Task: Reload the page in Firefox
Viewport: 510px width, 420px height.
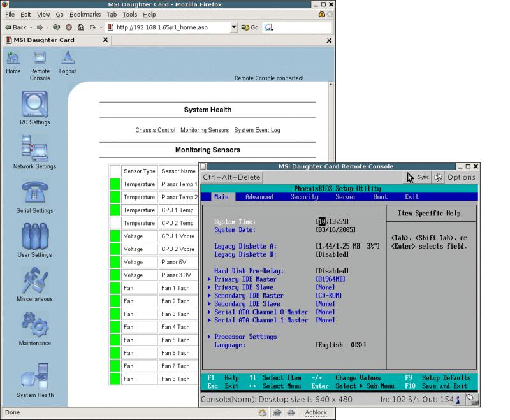Action: tap(57, 27)
